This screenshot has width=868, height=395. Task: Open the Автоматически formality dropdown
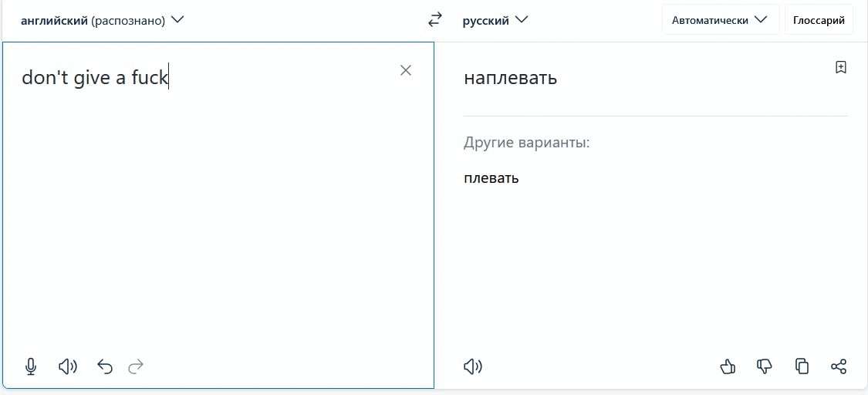[720, 20]
